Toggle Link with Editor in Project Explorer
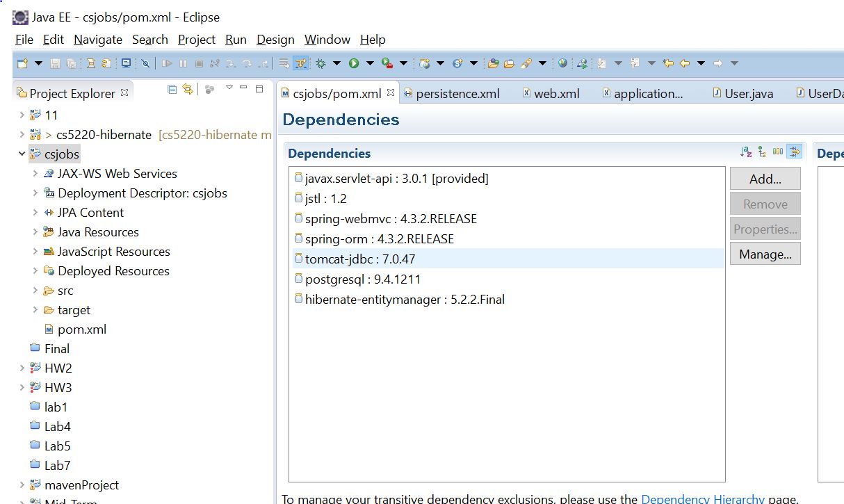The width and height of the screenshot is (844, 504). click(188, 89)
